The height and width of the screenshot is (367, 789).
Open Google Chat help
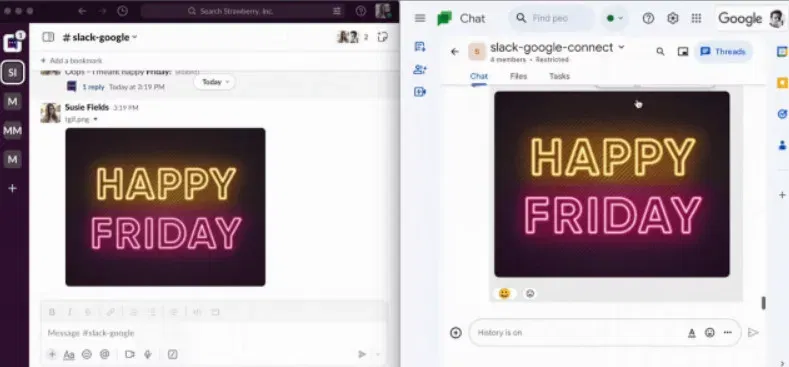(x=648, y=18)
